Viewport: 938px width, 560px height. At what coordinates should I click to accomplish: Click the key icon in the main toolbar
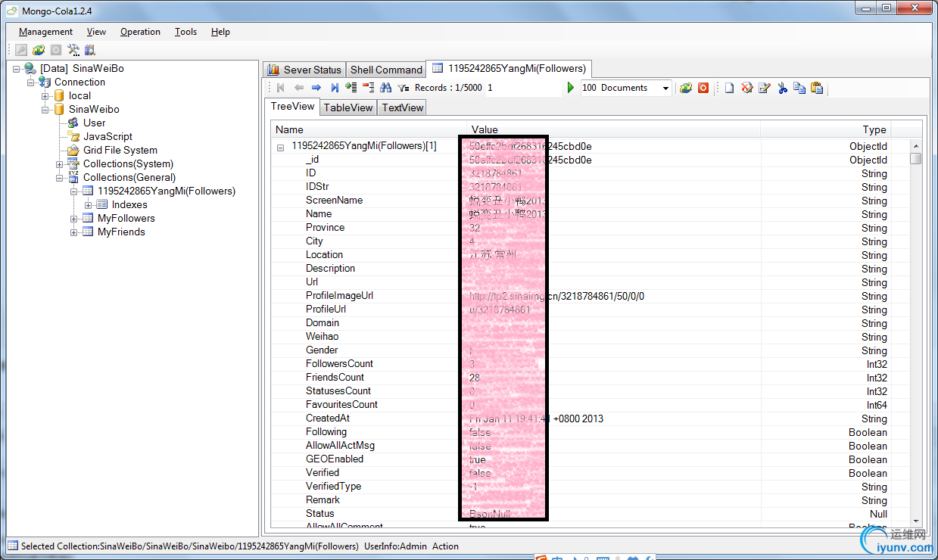pyautogui.click(x=21, y=50)
